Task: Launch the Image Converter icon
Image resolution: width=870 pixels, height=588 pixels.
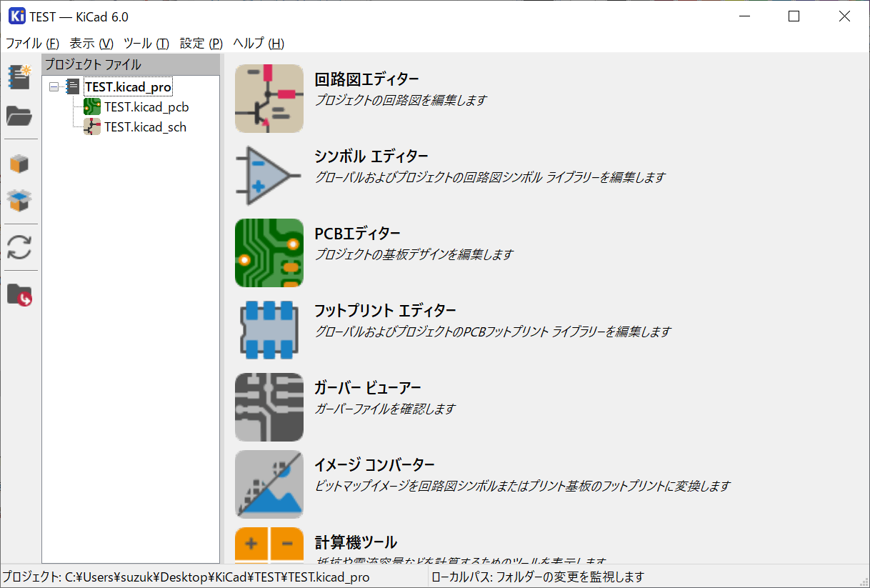Action: (269, 484)
